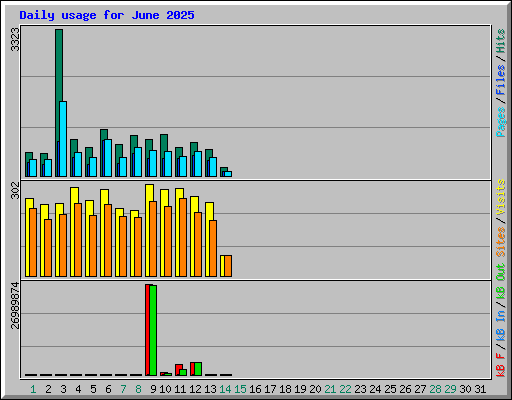This screenshot has width=512, height=400.
Task: Click day 1 on the x-axis
Action: pos(33,389)
